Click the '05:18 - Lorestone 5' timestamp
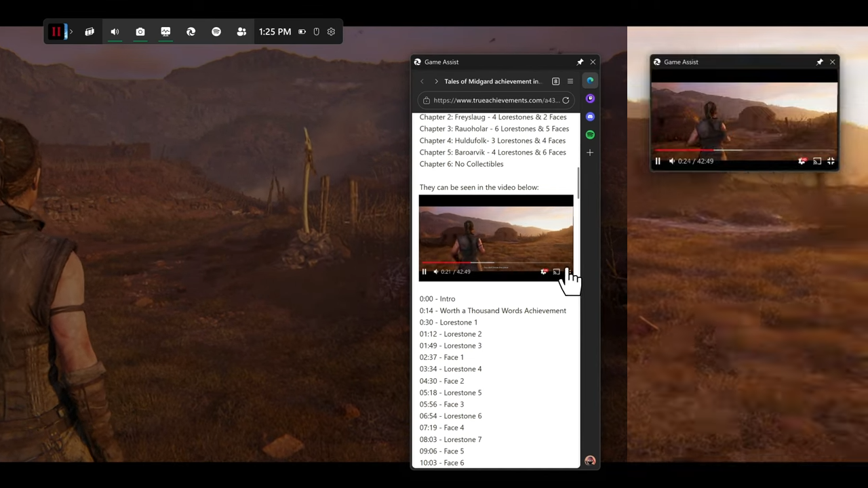 coord(450,392)
